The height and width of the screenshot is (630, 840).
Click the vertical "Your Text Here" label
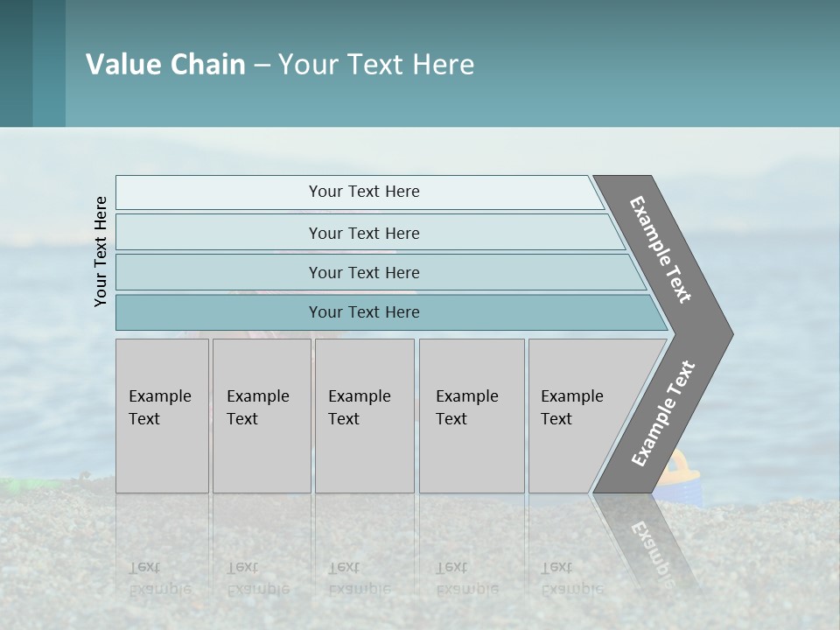pos(101,251)
